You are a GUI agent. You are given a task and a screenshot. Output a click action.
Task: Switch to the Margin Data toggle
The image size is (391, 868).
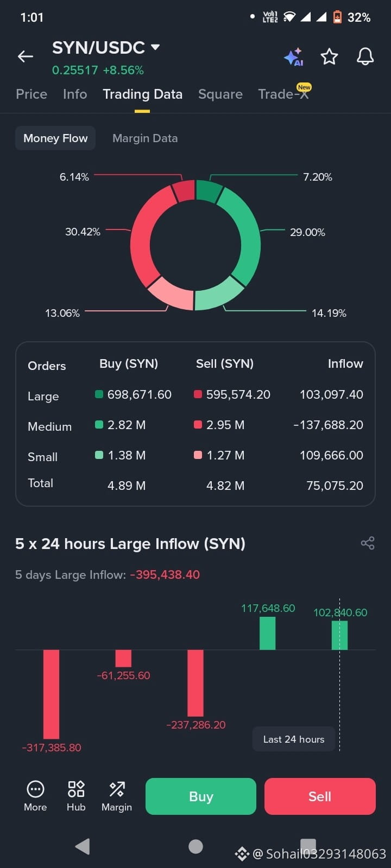(x=145, y=138)
